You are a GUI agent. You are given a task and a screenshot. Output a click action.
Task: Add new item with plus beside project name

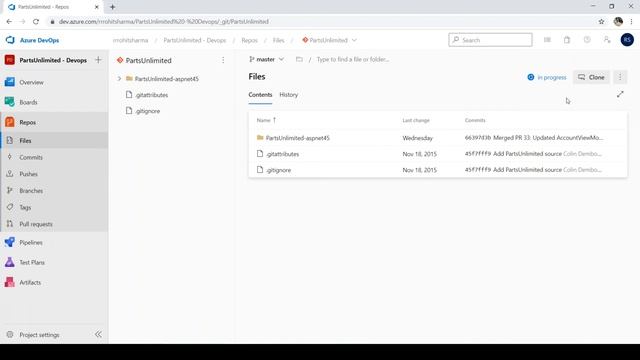tap(98, 60)
